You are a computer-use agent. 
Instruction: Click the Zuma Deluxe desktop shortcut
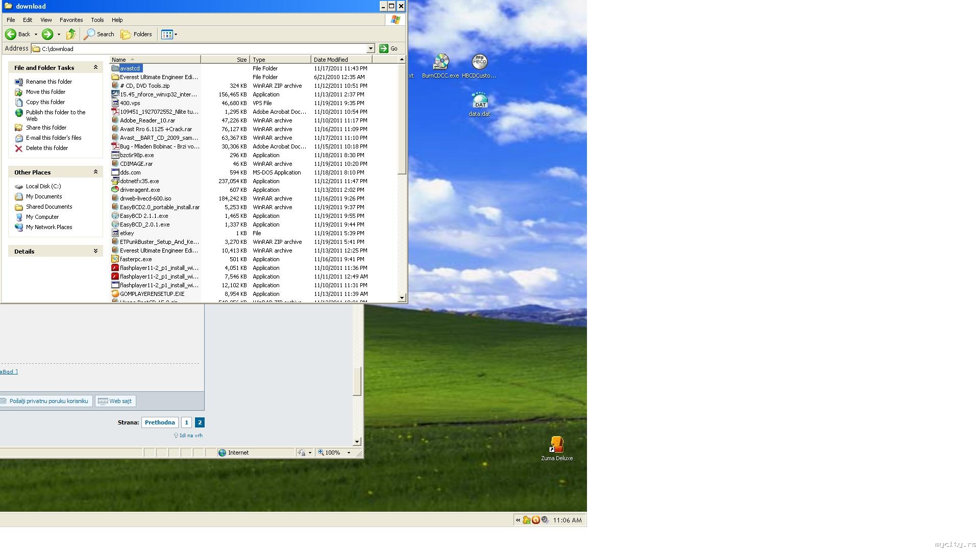556,445
